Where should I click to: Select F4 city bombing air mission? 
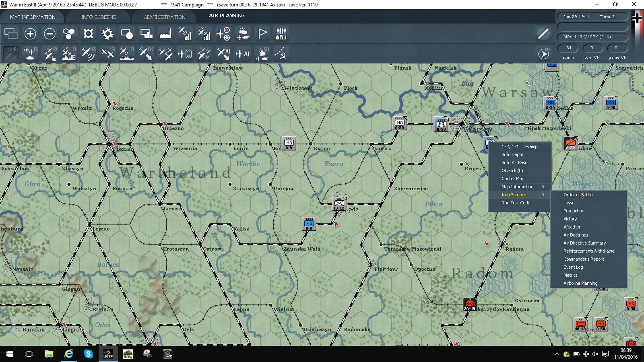[x=69, y=53]
